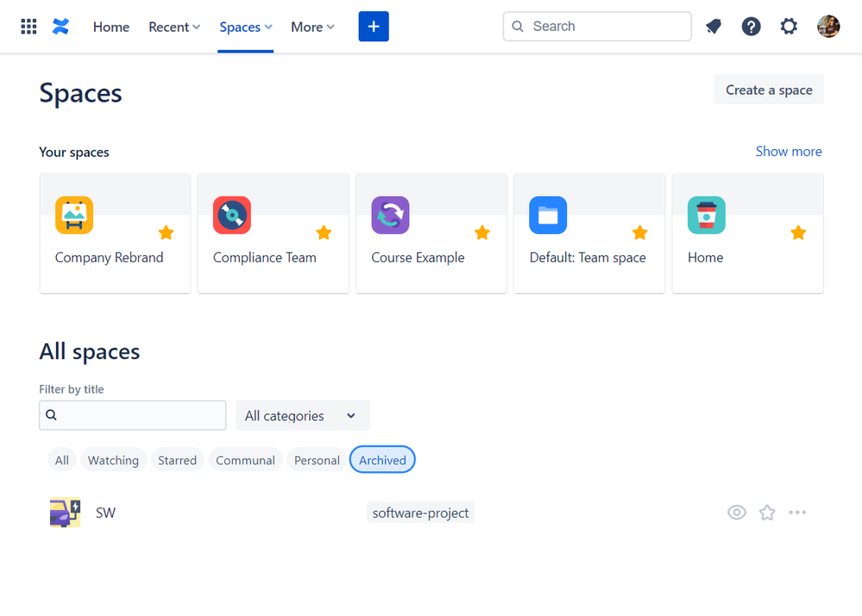The height and width of the screenshot is (616, 862).
Task: Open the user profile avatar
Action: coord(827,27)
